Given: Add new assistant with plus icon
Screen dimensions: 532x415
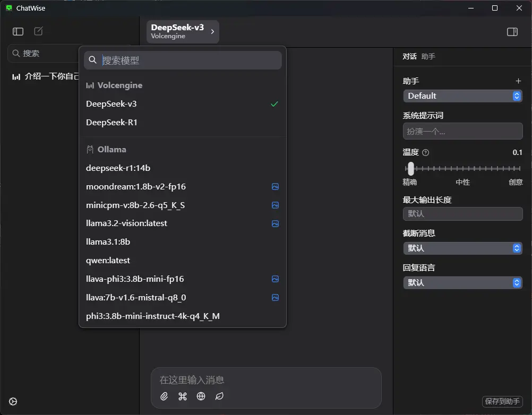Looking at the screenshot, I should tap(518, 81).
